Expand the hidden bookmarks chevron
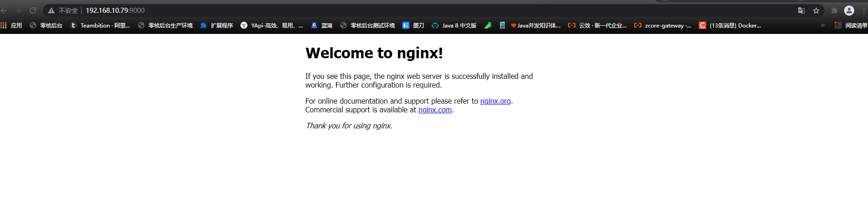The image size is (868, 216). click(x=823, y=25)
